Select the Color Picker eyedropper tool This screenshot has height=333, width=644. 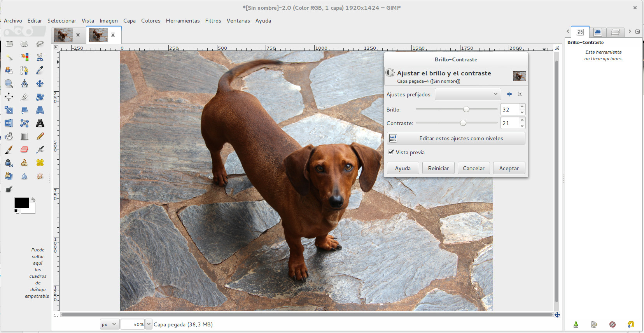click(x=40, y=70)
